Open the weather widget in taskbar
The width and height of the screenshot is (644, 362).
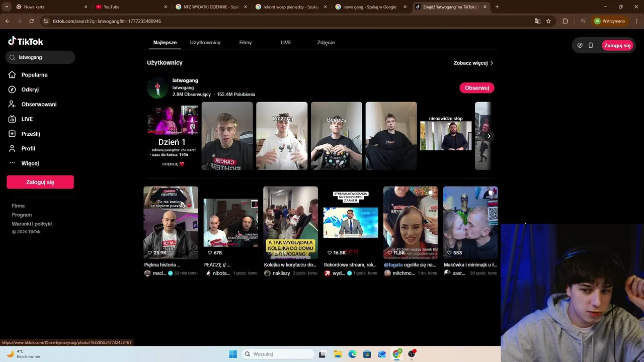[x=23, y=354]
